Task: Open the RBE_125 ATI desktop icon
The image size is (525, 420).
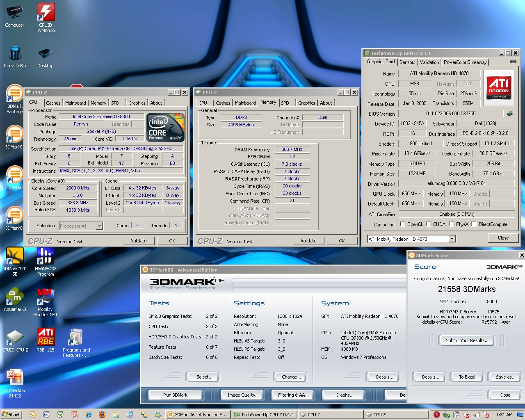Action: 46,337
